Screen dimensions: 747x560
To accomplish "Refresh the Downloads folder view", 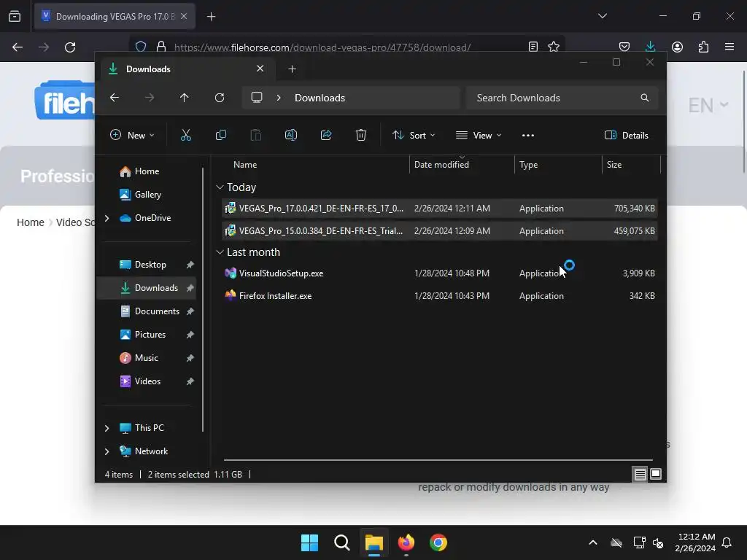I will pos(219,98).
